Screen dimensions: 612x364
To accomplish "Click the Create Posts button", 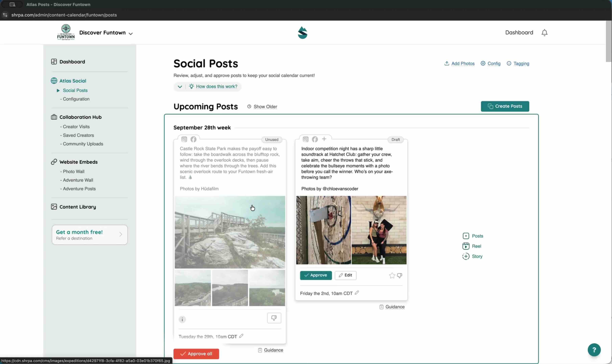I will pos(505,106).
